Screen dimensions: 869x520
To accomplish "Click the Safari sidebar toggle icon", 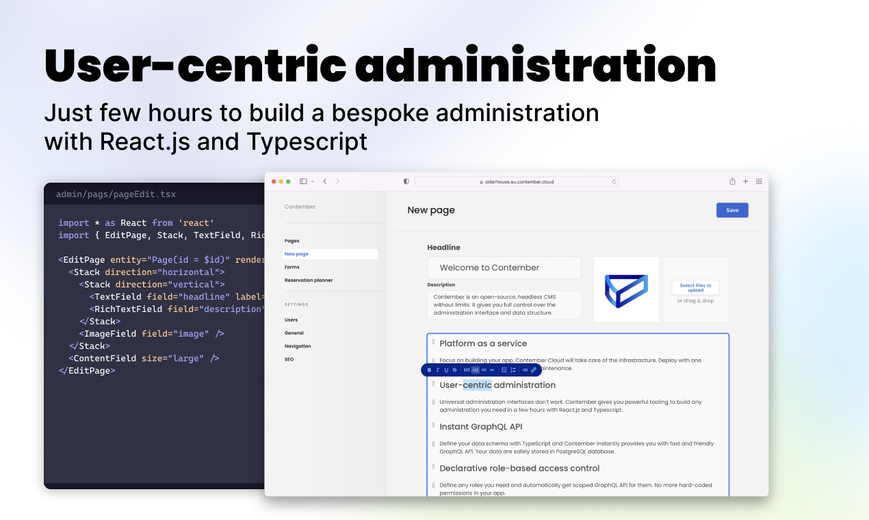I will (x=303, y=181).
